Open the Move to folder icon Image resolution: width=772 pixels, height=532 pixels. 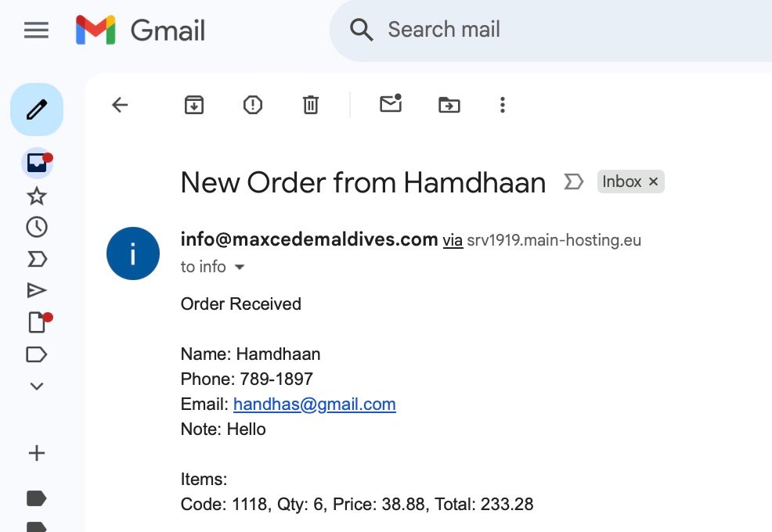point(449,105)
